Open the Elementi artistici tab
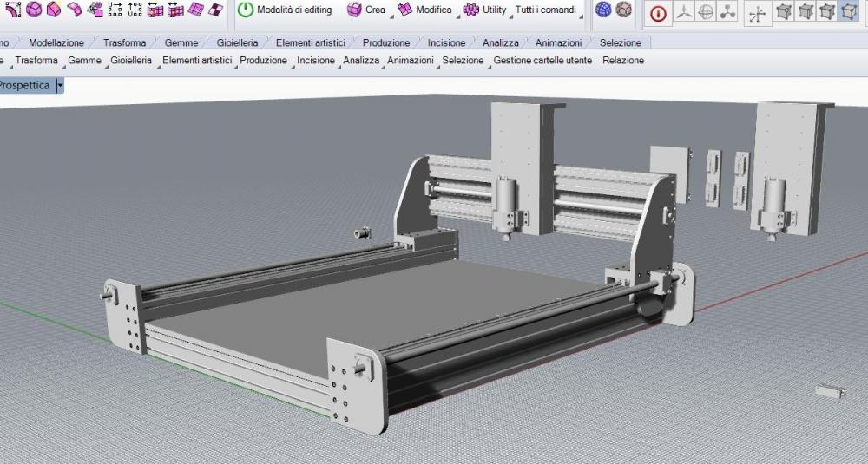The width and height of the screenshot is (868, 464). tap(310, 42)
